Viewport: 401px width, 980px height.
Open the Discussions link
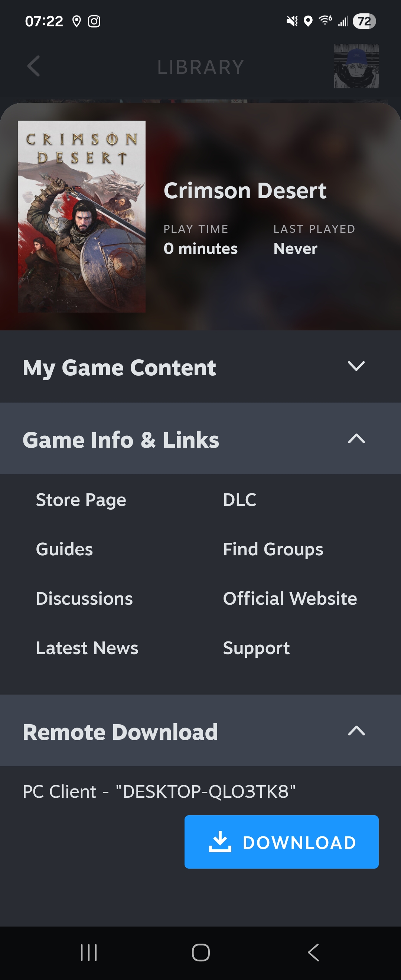click(84, 598)
